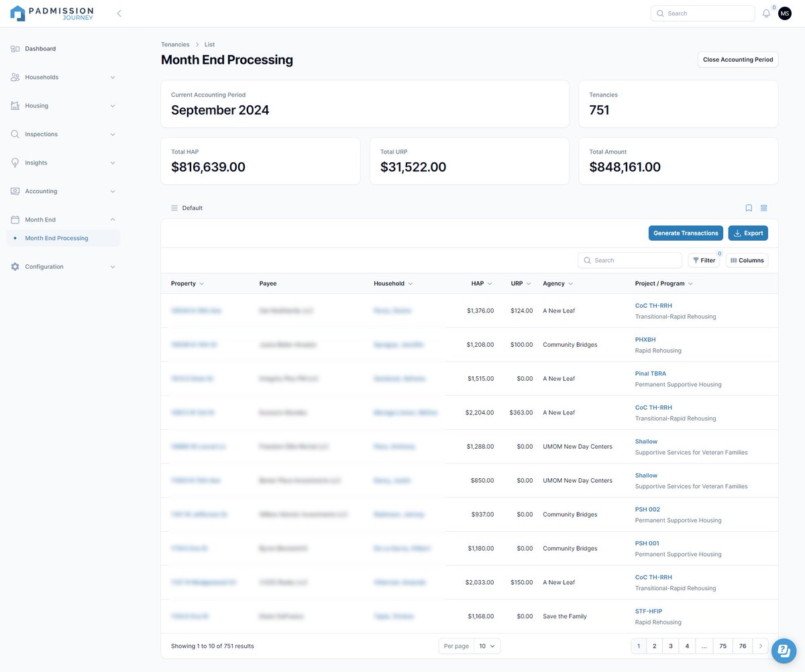The width and height of the screenshot is (805, 672).
Task: Open the PSH 002 project link
Action: [x=647, y=509]
